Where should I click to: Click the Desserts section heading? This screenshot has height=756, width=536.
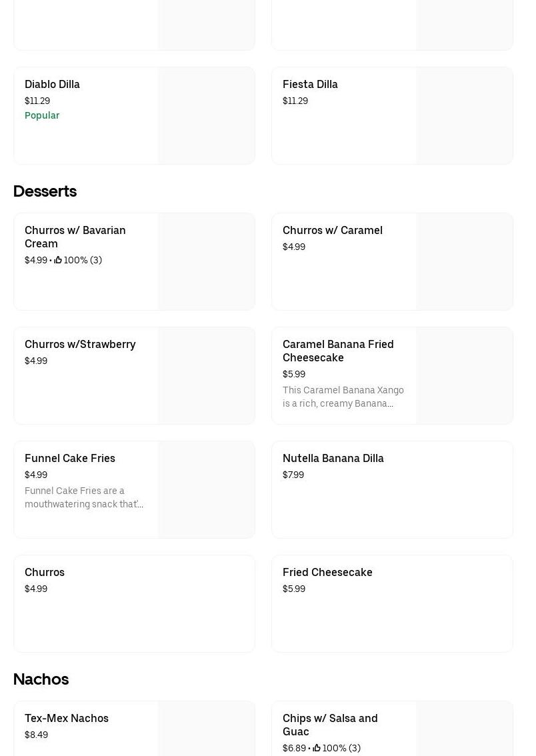click(45, 191)
